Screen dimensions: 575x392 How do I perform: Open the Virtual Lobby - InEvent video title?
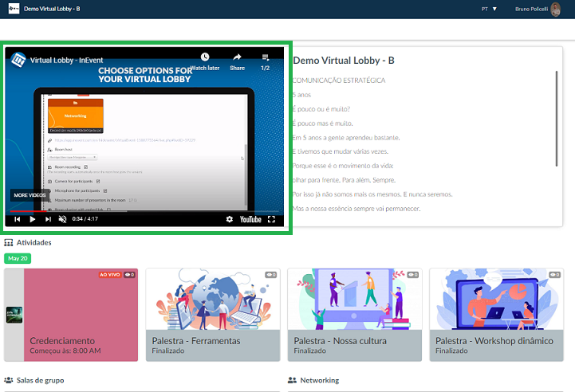point(66,61)
